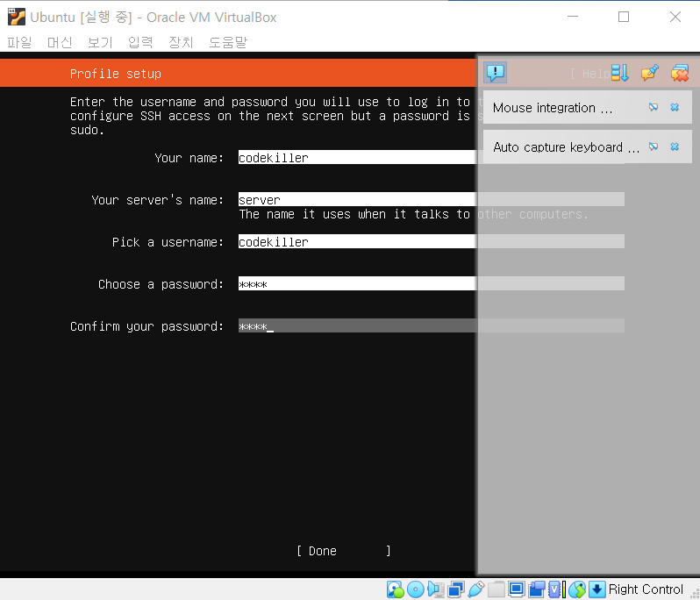The height and width of the screenshot is (600, 700).
Task: Open the 머신 menu
Action: pos(60,42)
